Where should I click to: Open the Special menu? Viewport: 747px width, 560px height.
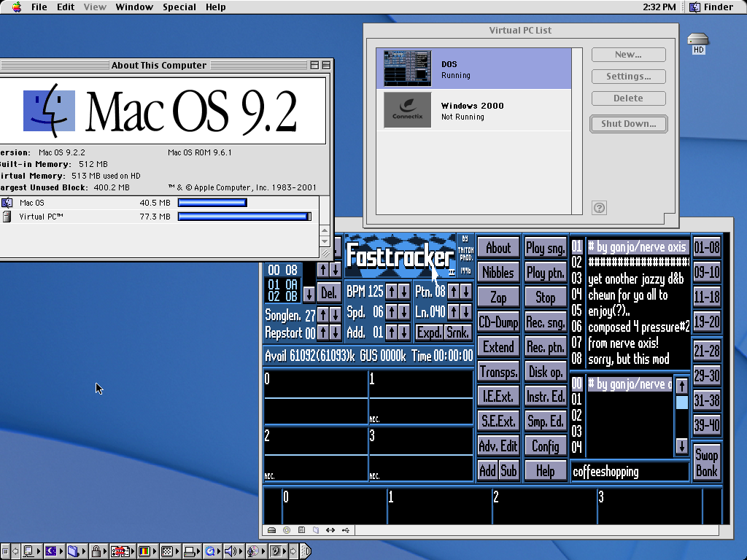[179, 7]
